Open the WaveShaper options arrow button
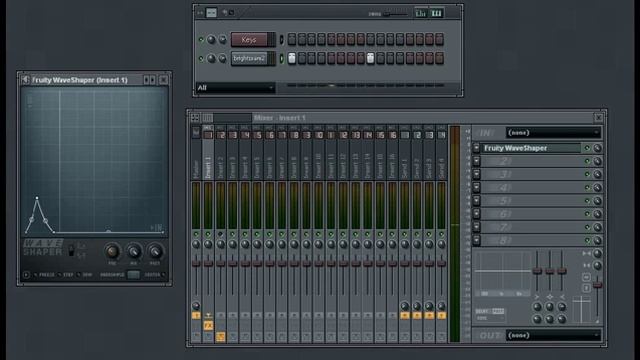Screen dimensions: 640x360 coord(27,275)
